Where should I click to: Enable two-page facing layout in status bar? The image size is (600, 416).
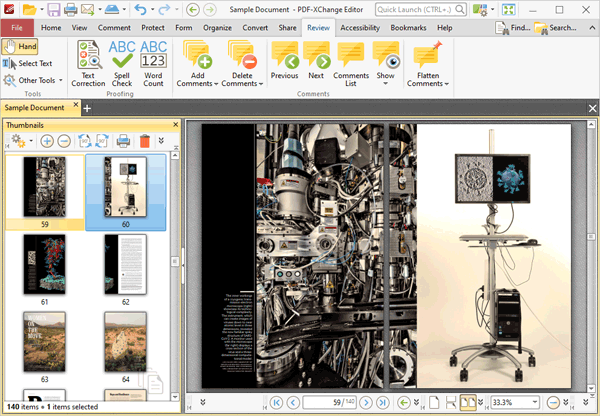pyautogui.click(x=467, y=402)
